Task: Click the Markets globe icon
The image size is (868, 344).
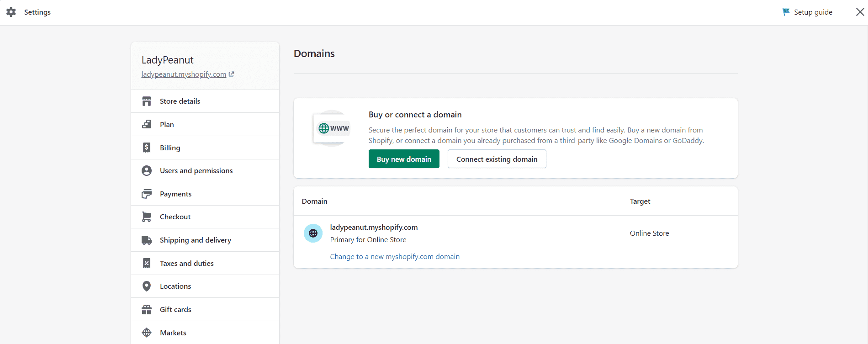Action: 147,333
